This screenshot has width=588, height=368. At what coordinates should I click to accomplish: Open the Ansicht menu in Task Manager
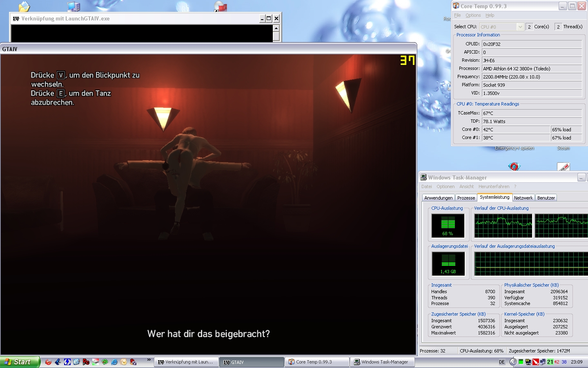coord(466,186)
